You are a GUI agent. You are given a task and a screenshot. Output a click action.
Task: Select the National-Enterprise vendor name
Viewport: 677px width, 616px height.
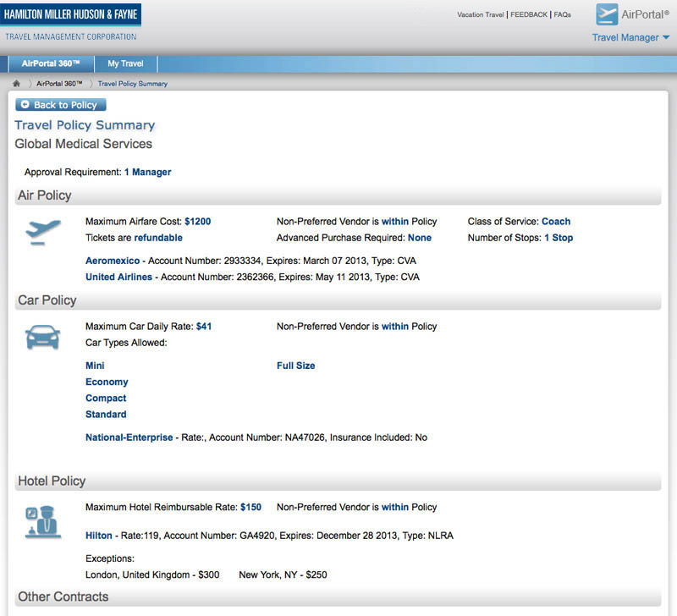pos(129,437)
